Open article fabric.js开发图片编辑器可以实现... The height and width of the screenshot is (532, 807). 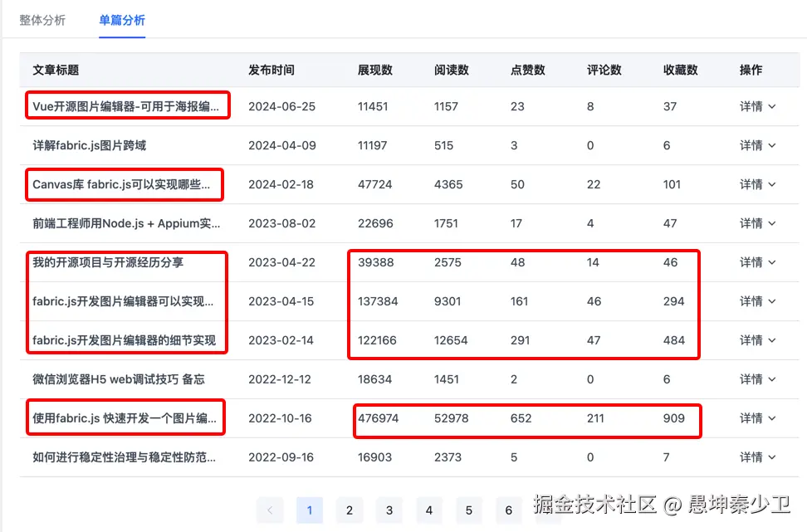point(123,301)
